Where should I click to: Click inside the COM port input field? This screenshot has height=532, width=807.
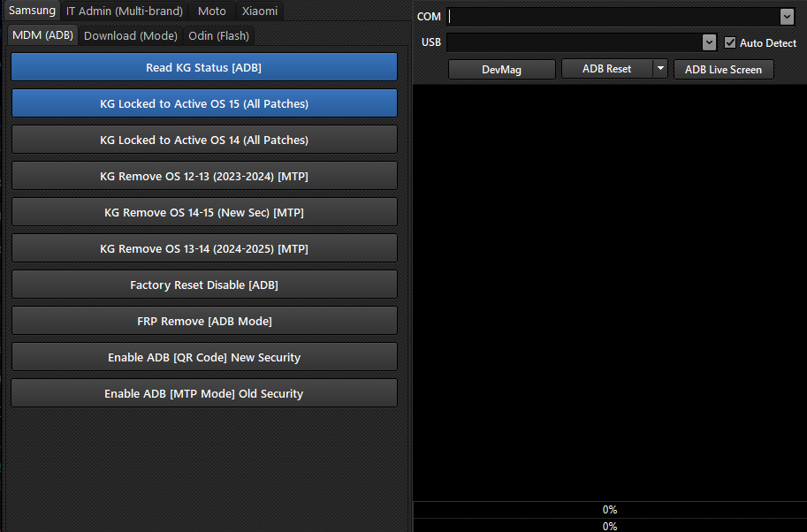tap(610, 17)
